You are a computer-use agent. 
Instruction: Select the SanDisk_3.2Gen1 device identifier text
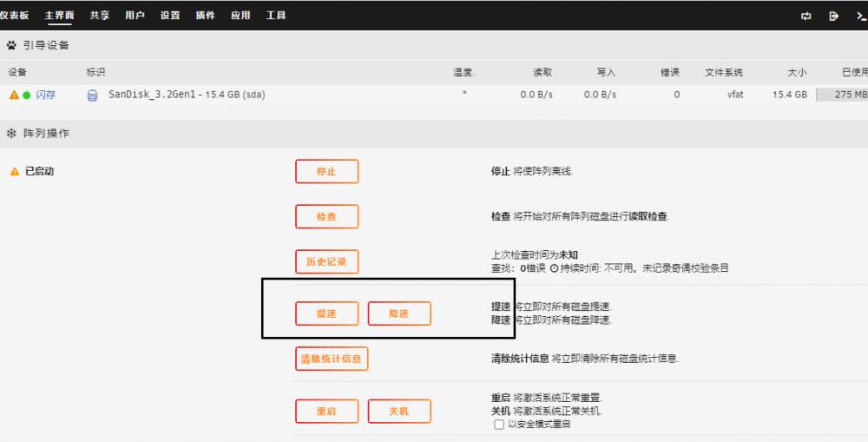pyautogui.click(x=152, y=95)
